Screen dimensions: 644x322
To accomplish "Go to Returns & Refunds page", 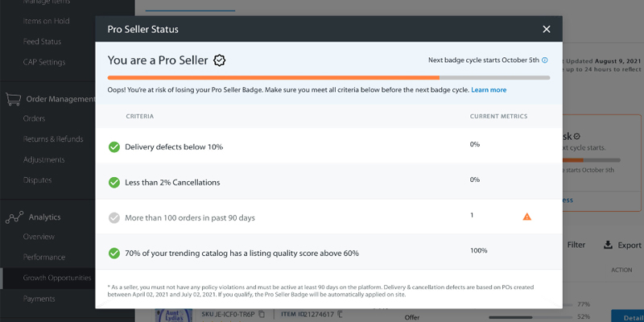I will [53, 139].
